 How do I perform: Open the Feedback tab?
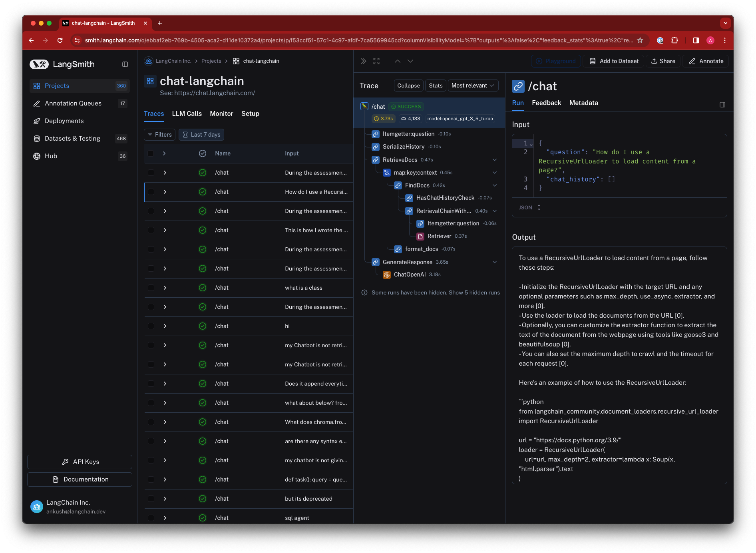546,103
